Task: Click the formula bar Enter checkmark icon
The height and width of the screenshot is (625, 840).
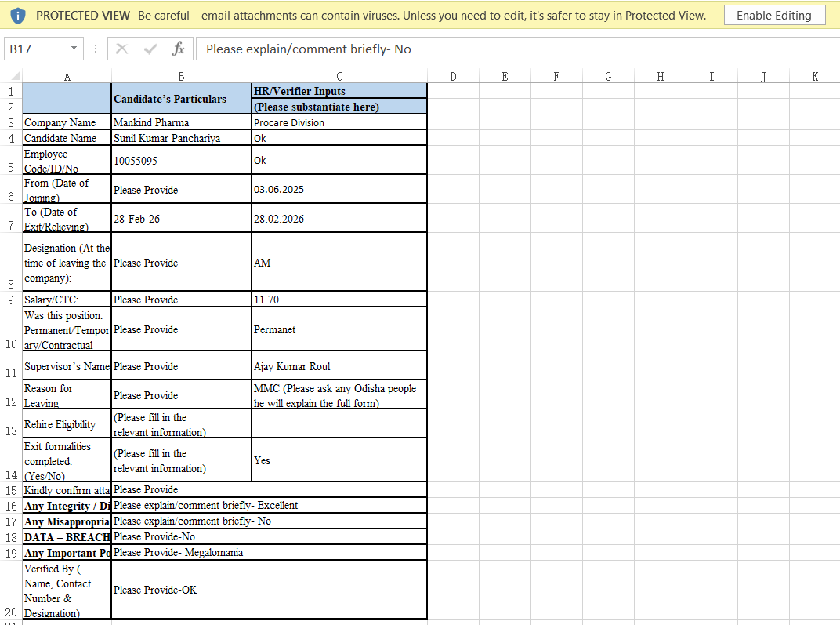Action: 150,49
